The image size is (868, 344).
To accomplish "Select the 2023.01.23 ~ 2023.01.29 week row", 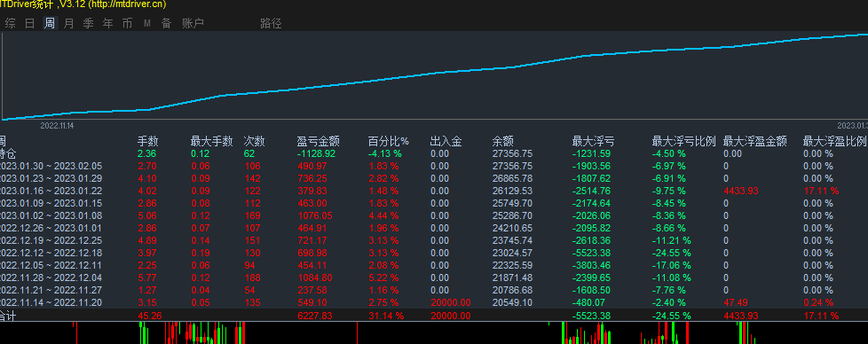I will (x=434, y=178).
